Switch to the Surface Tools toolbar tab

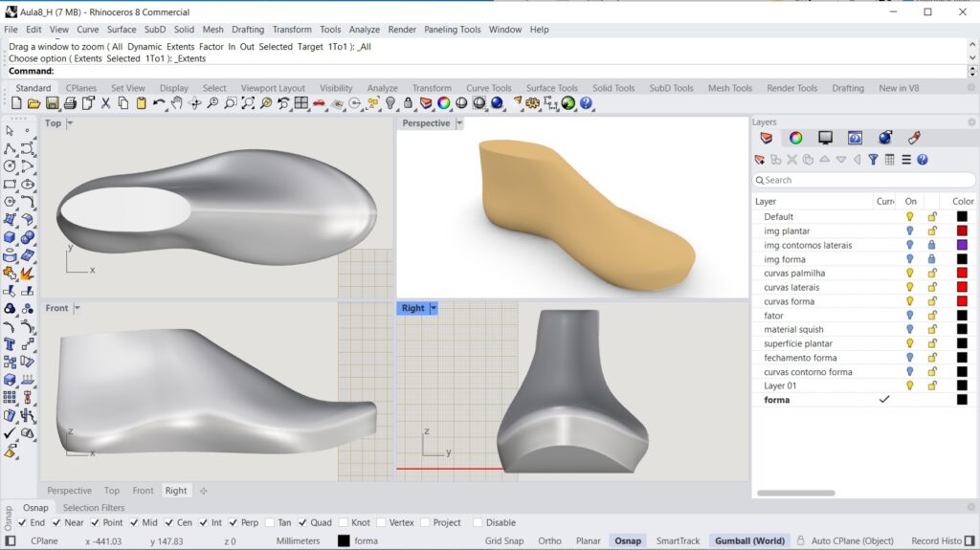tap(552, 88)
